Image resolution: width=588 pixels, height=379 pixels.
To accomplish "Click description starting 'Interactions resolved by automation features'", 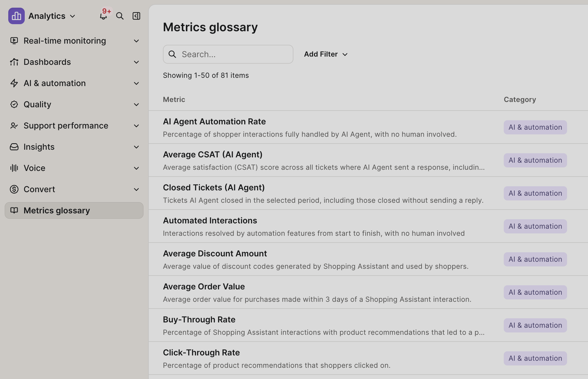I will [x=314, y=233].
